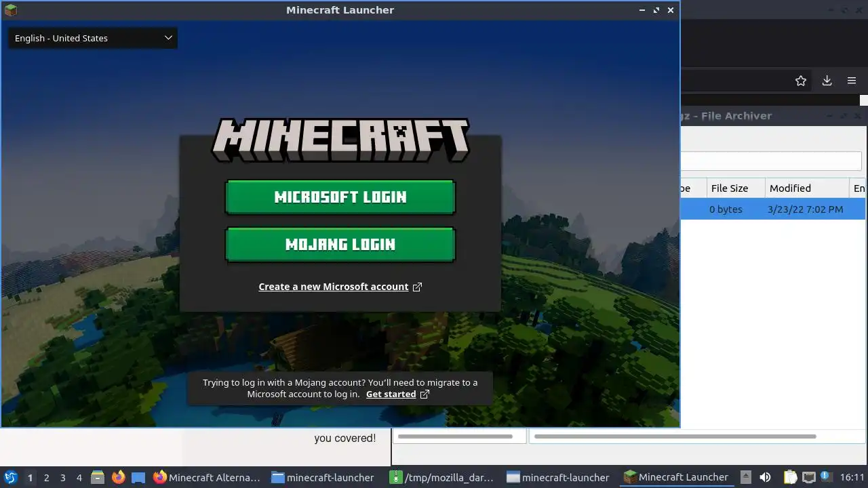Switch to second minecraft-launcher taskbar window
Screen dimensions: 868x488
[x=558, y=477]
